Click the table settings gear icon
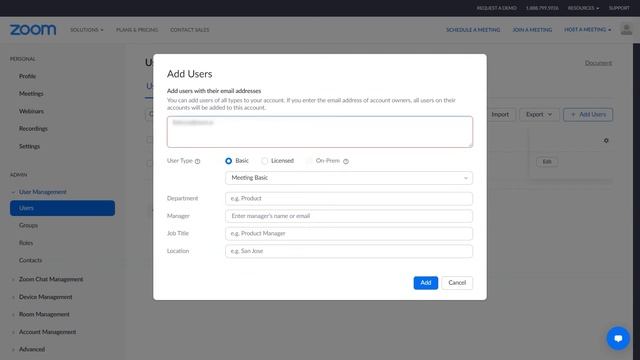640x360 pixels. (606, 140)
